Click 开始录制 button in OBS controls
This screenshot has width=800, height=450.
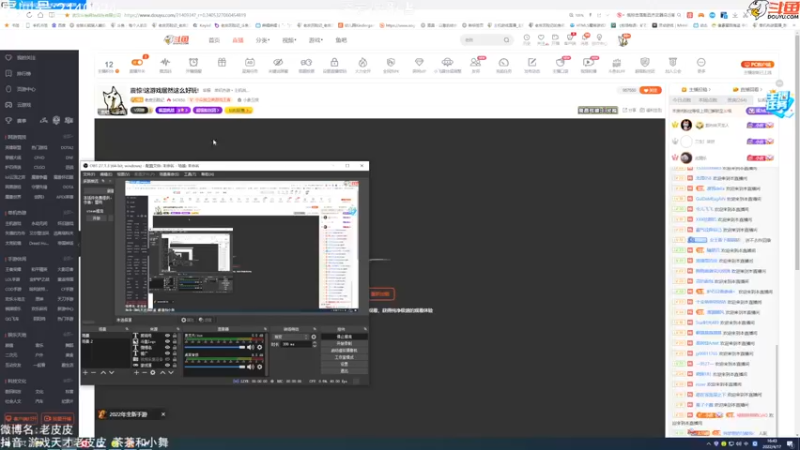pos(344,344)
